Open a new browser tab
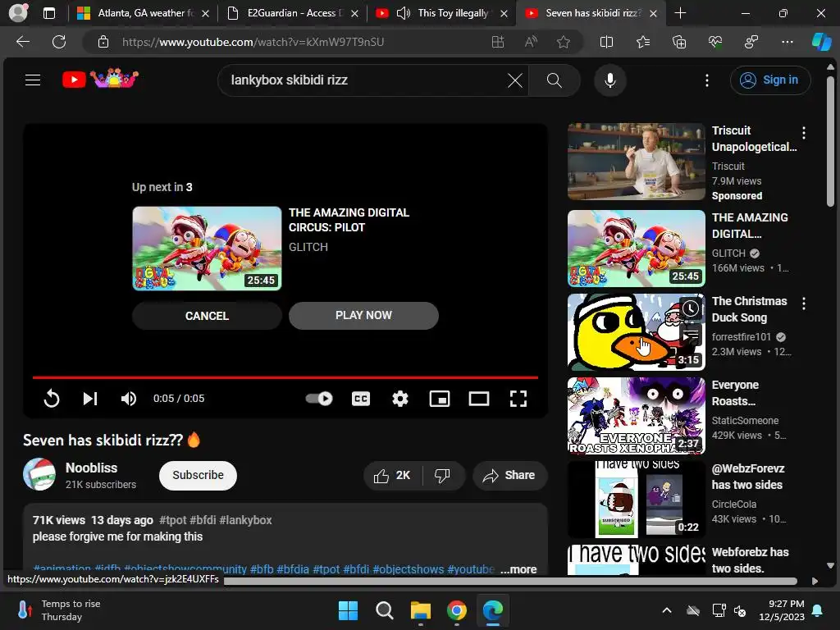This screenshot has width=840, height=630. click(x=680, y=13)
